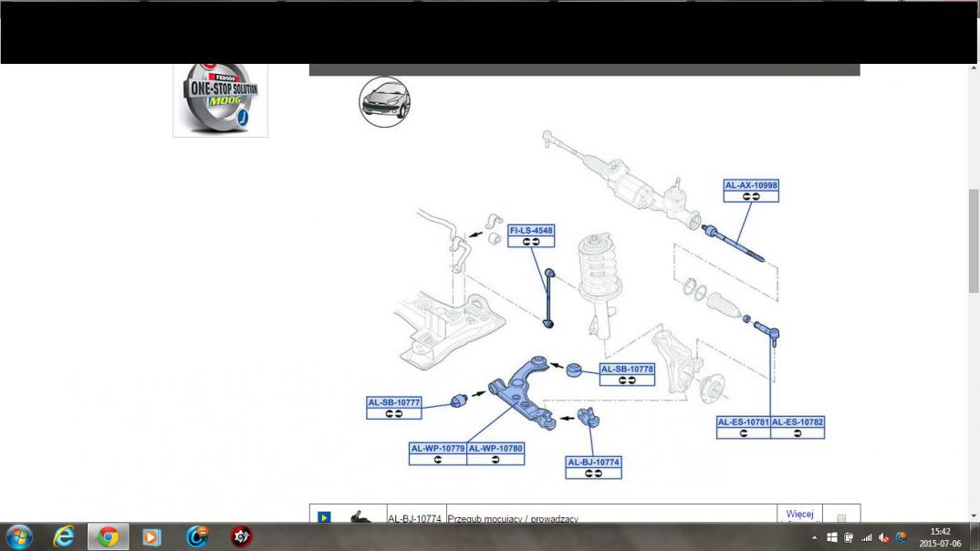The height and width of the screenshot is (551, 980).
Task: Switch to Google Chrome on the taskbar
Action: pos(108,536)
